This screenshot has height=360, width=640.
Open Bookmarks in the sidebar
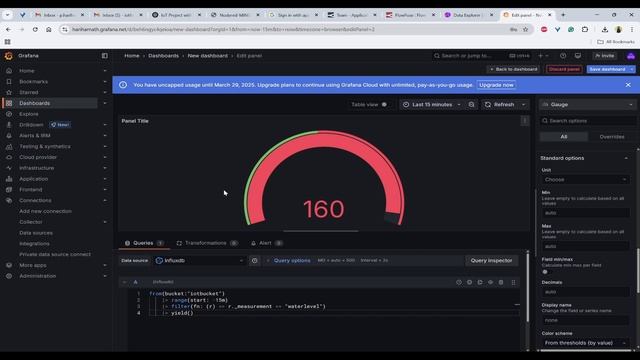pos(33,82)
